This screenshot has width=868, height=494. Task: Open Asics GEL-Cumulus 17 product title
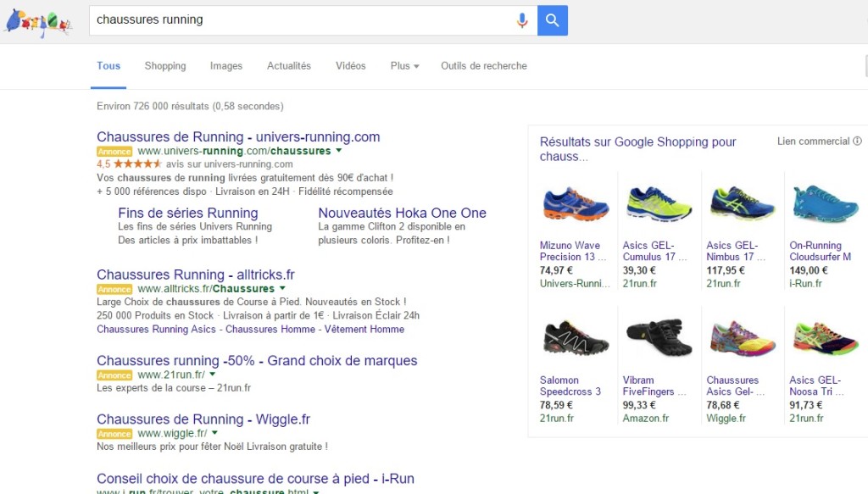click(654, 251)
